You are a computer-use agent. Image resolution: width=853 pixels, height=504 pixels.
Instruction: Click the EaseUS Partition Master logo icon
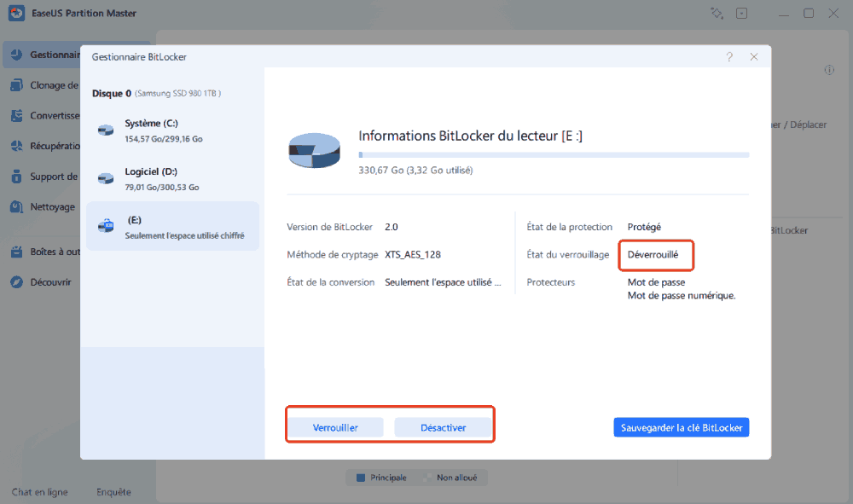[x=16, y=13]
